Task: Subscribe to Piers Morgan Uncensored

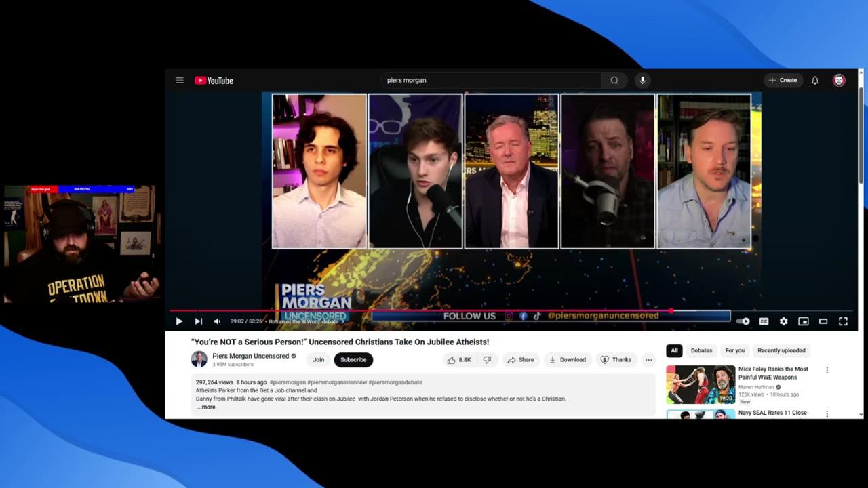Action: 353,360
